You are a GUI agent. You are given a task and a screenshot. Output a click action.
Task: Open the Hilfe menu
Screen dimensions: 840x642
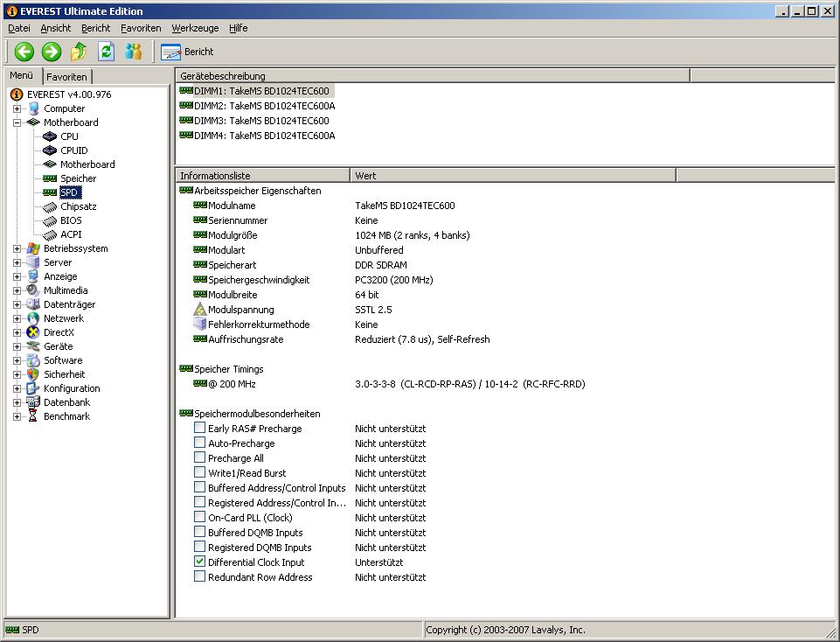click(x=239, y=28)
